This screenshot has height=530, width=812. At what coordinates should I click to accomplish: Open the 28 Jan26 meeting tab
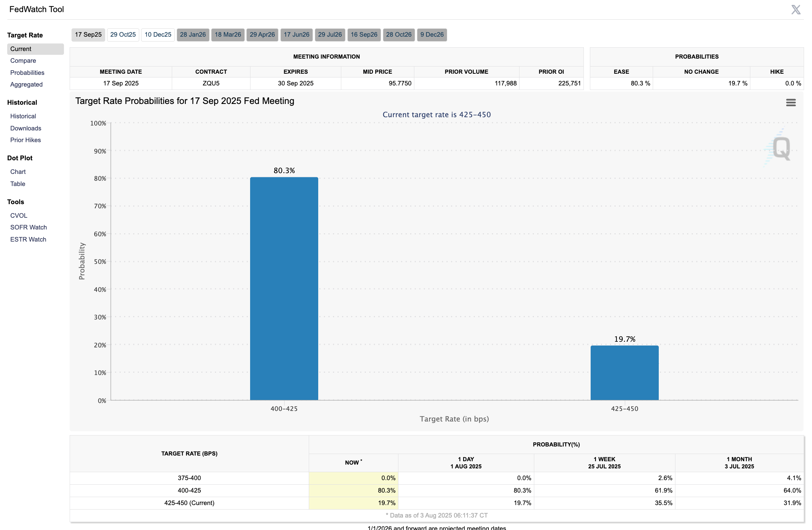point(193,35)
